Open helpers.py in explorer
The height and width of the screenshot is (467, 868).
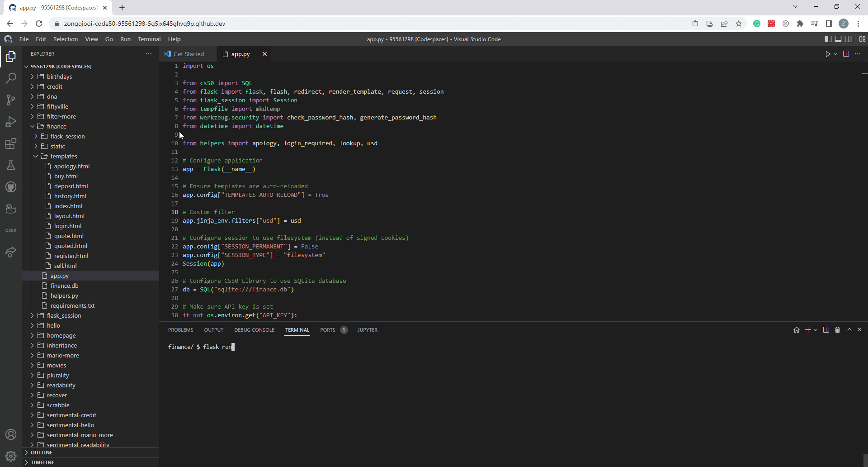(64, 295)
